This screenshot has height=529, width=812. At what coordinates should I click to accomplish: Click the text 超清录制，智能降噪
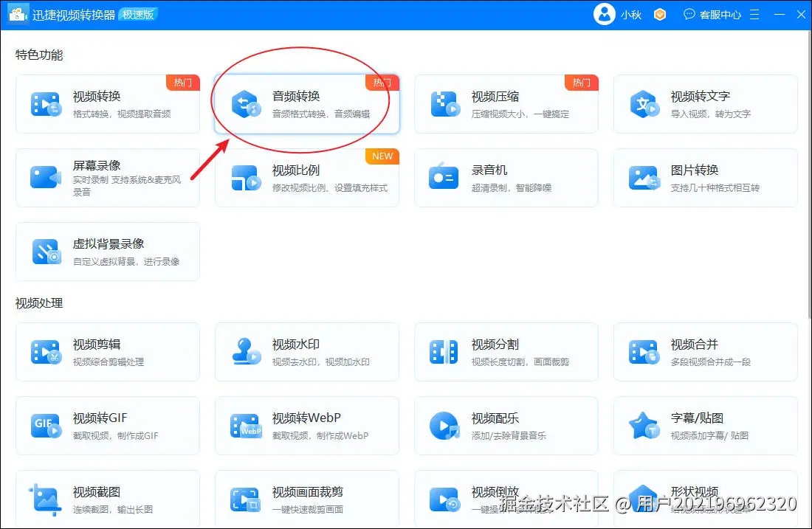point(512,188)
